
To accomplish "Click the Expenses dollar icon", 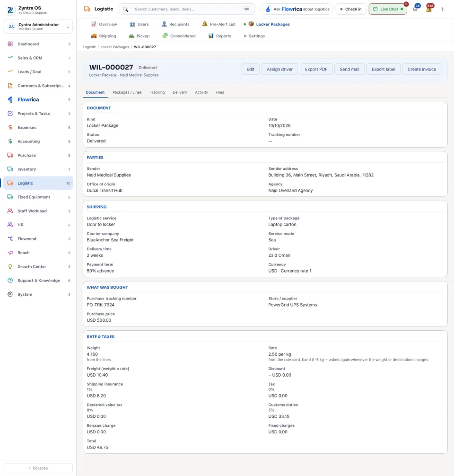I will click(10, 127).
